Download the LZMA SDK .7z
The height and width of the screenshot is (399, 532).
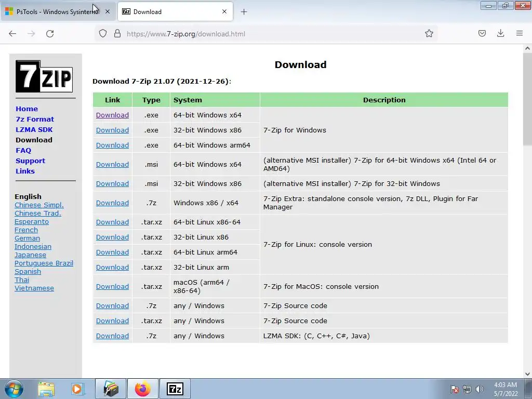pyautogui.click(x=112, y=336)
